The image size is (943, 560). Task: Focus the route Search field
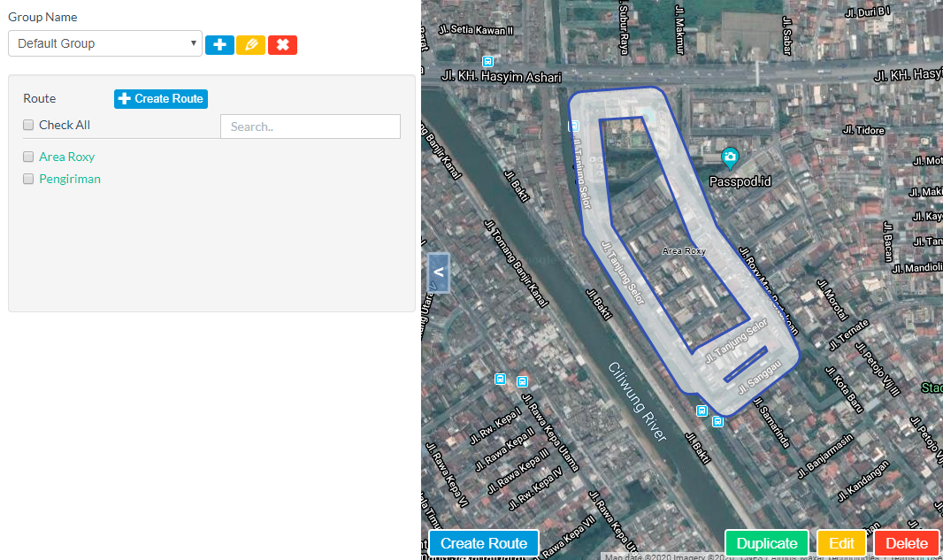coord(310,127)
